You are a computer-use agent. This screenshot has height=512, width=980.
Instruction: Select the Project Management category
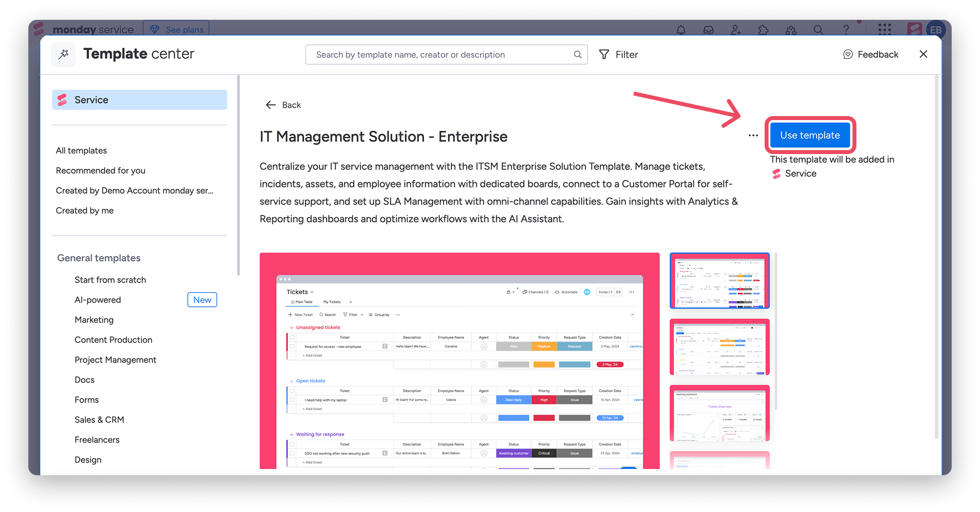point(115,360)
